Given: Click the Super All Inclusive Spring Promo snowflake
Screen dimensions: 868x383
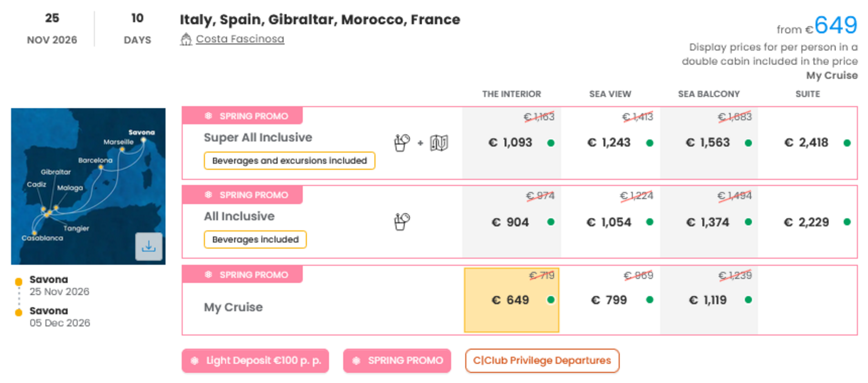Looking at the screenshot, I should (209, 116).
